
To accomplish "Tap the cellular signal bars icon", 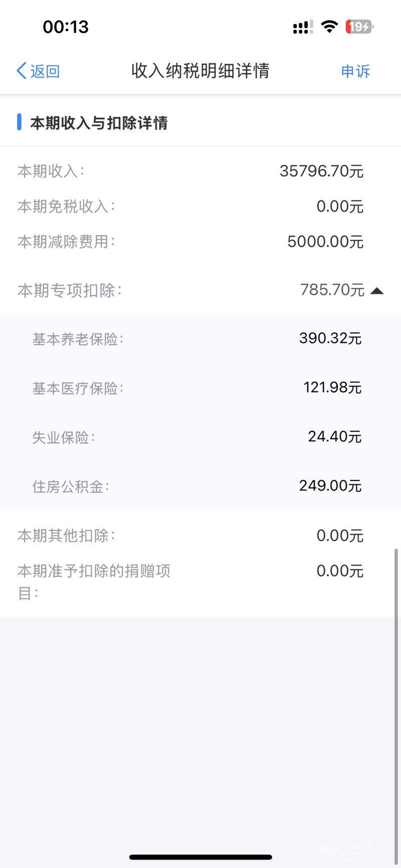I will (303, 27).
